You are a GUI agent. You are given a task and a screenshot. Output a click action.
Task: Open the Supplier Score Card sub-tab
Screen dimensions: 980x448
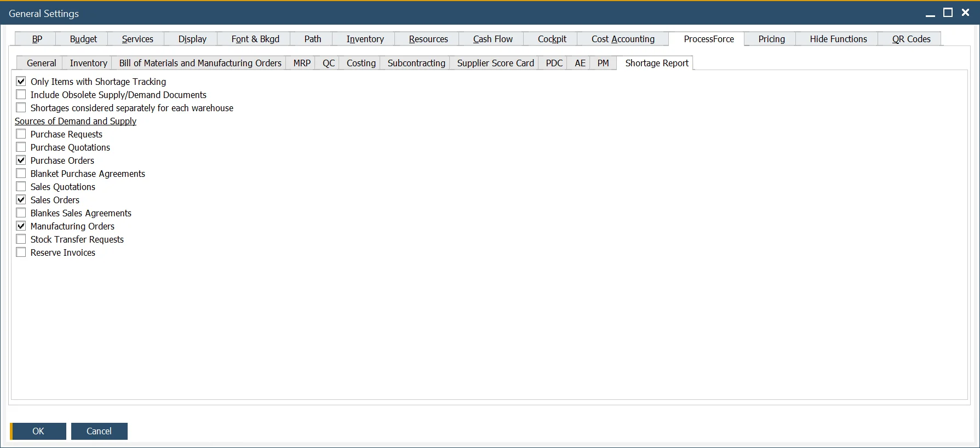pyautogui.click(x=495, y=63)
